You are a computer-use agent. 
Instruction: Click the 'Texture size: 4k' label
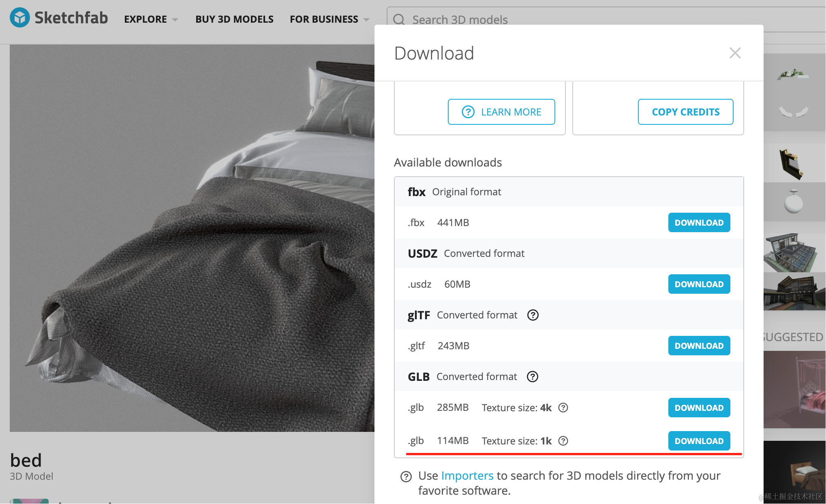[x=516, y=408]
